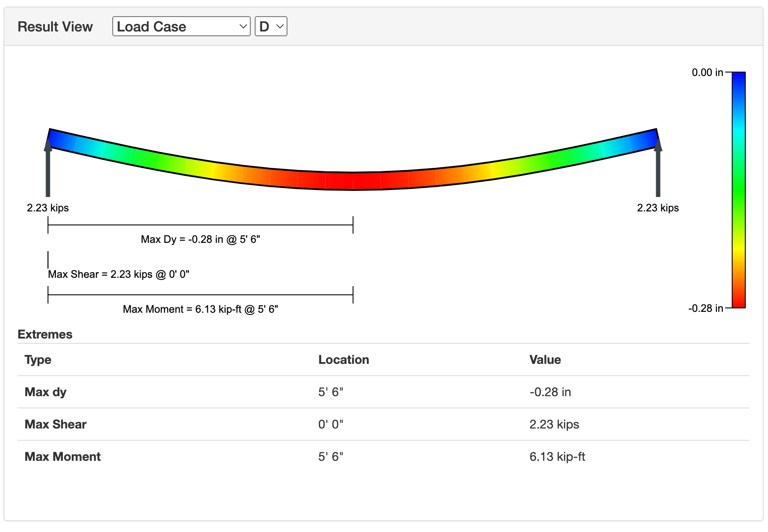Click the red midspan region of the beam

click(x=353, y=181)
